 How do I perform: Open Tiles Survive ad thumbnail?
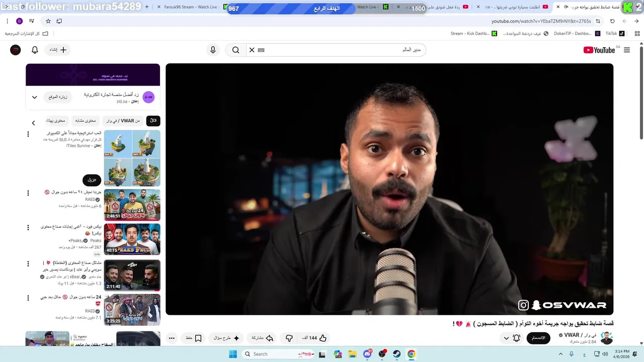[x=132, y=158]
